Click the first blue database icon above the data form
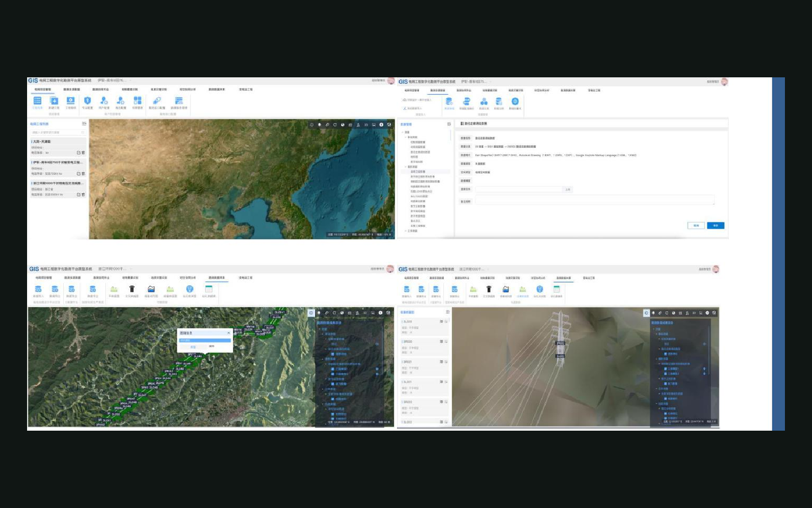812x508 pixels. 449,102
